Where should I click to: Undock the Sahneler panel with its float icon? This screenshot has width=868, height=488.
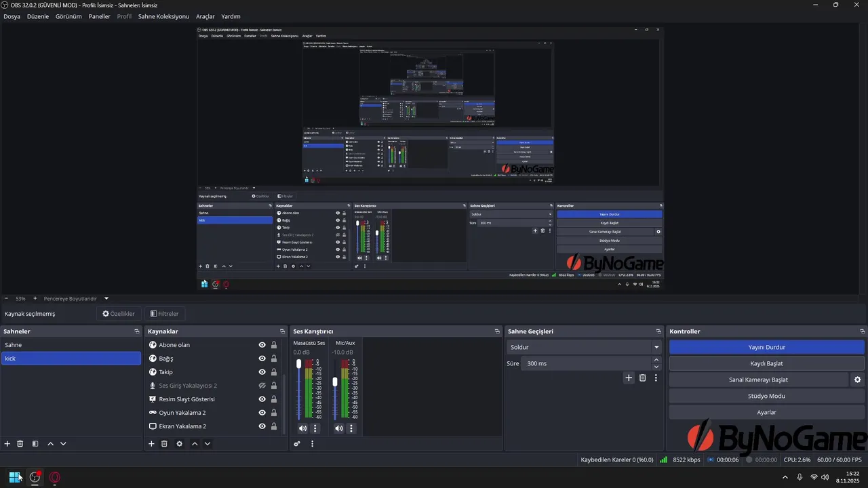pos(137,331)
